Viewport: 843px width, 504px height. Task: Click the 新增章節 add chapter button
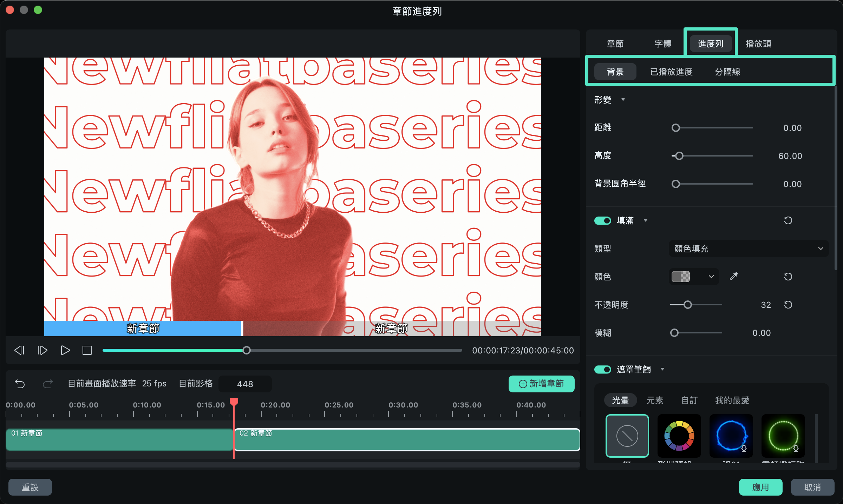click(x=542, y=384)
